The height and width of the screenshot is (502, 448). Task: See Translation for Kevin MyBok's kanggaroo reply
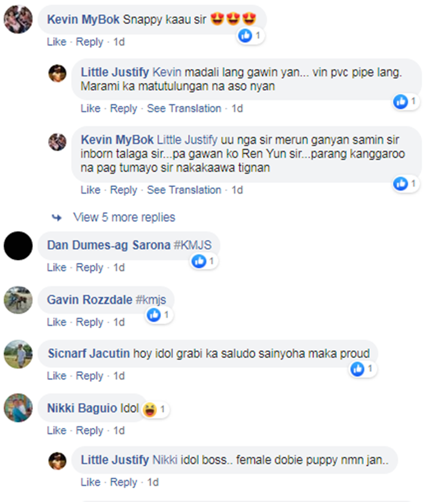pos(184,190)
